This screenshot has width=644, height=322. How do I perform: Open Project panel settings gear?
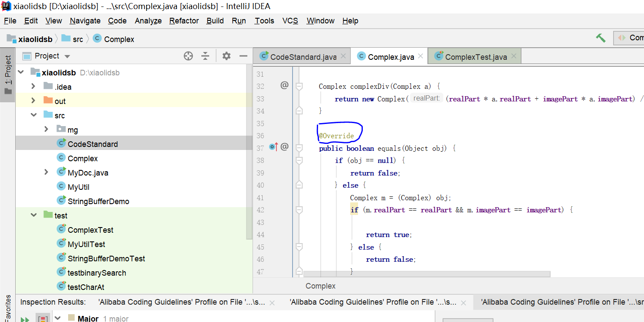226,56
